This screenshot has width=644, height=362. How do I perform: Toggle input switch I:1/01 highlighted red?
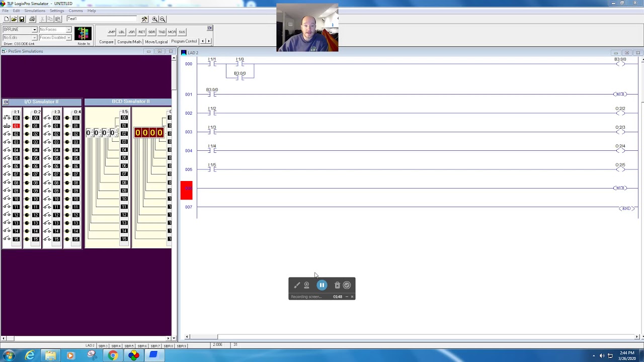tap(7, 126)
